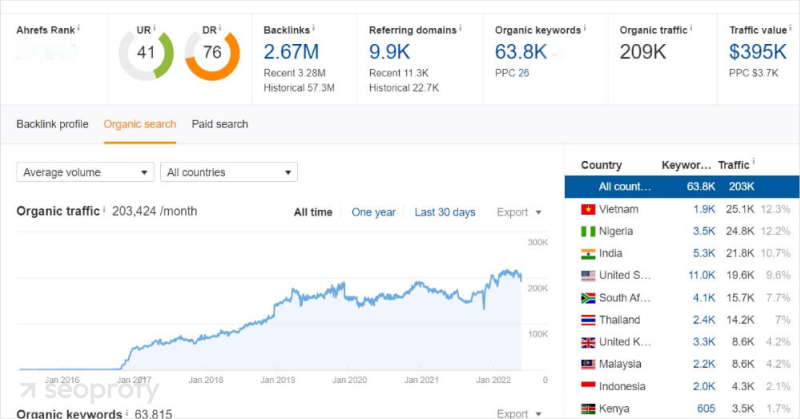The image size is (800, 419).
Task: Select the One year time range
Action: click(x=373, y=212)
